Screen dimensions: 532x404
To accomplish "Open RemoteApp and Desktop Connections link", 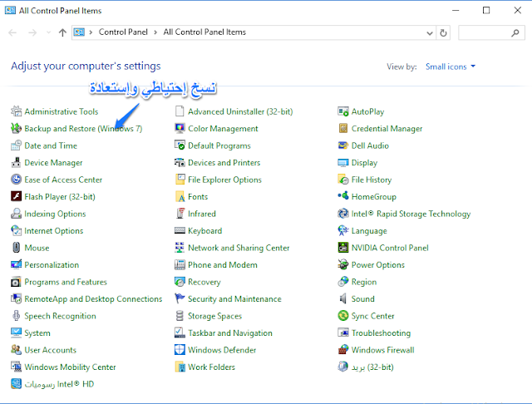I will coord(93,299).
